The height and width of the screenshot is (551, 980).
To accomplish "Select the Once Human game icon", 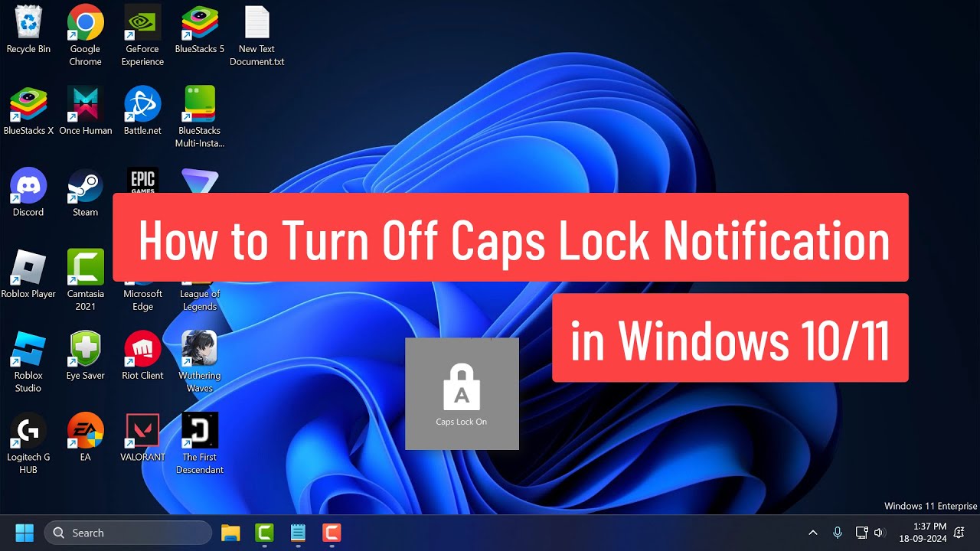I will (x=85, y=111).
